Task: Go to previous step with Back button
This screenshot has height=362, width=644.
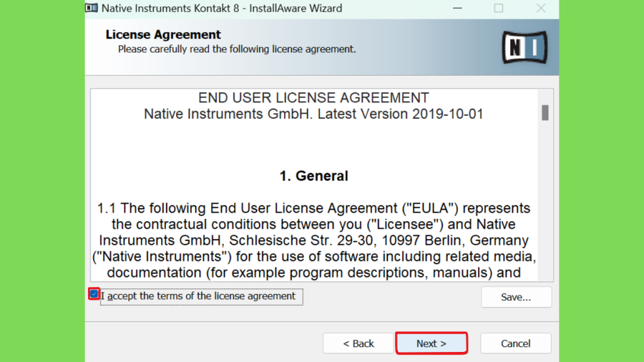Action: pyautogui.click(x=358, y=343)
